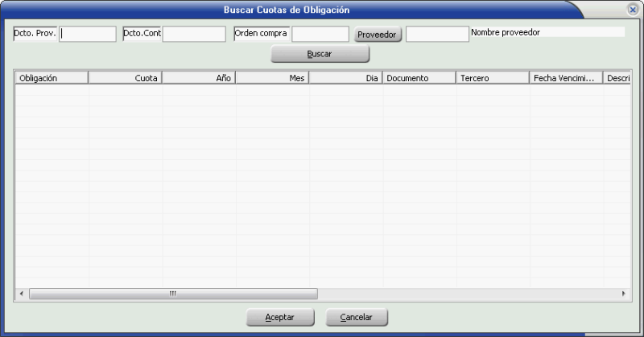Click the provider code field after Proveedor
This screenshot has height=337, width=644.
(437, 34)
